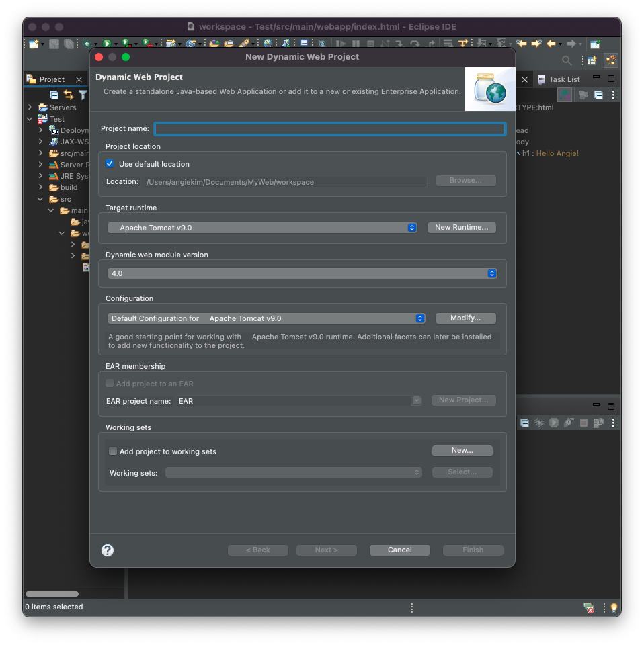644x645 pixels.
Task: Click the Save icon in Eclipse toolbar
Action: (54, 44)
